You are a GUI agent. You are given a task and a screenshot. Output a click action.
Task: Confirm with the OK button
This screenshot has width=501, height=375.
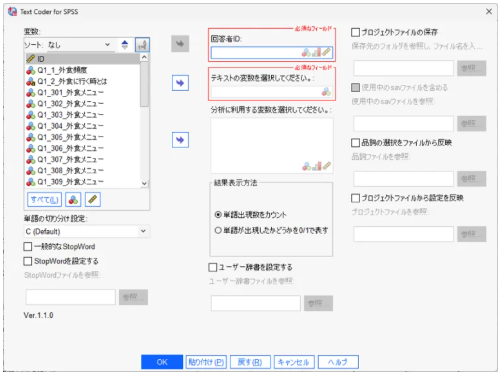pos(162,362)
